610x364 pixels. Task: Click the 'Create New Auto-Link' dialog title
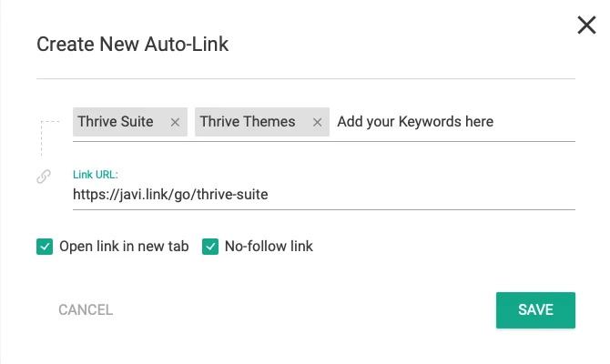tap(132, 44)
